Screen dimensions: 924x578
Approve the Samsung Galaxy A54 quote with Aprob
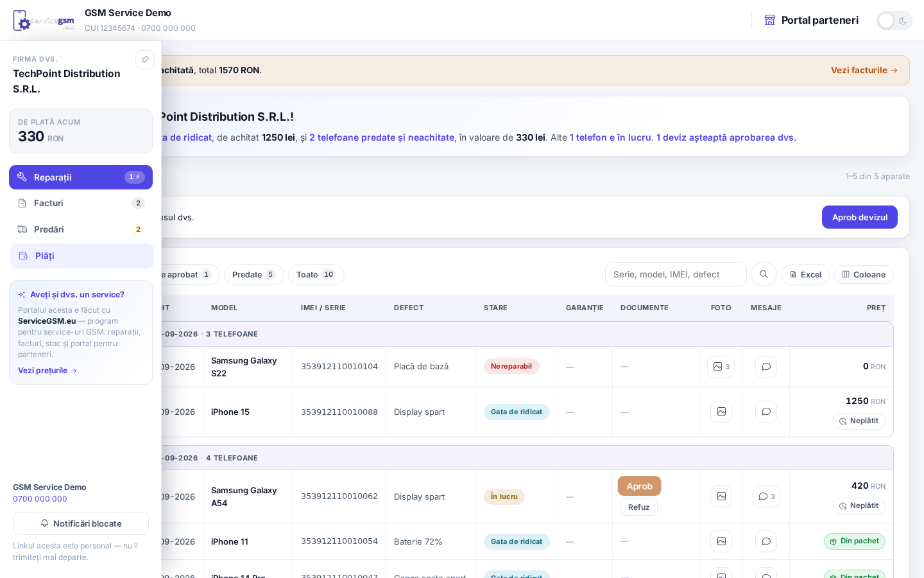coord(639,486)
